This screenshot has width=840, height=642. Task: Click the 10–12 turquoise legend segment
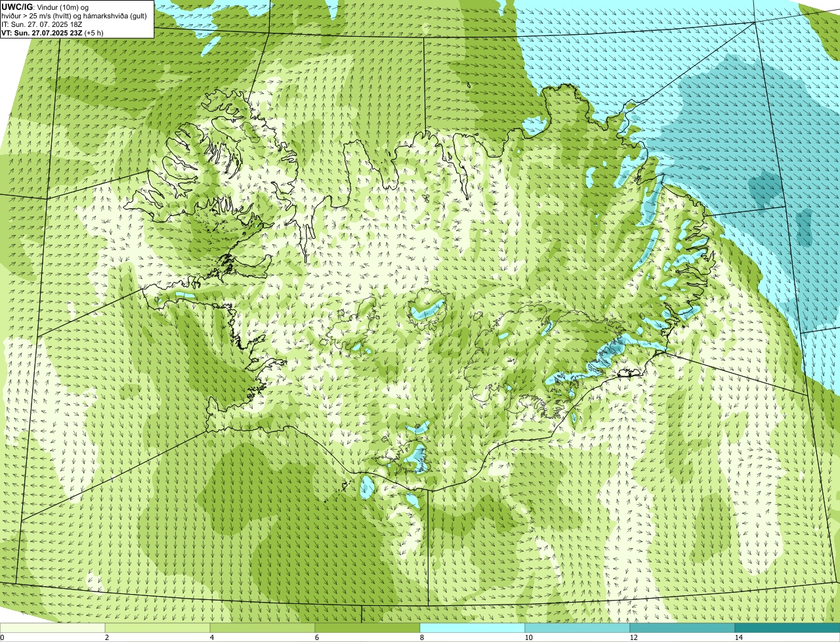(x=577, y=628)
